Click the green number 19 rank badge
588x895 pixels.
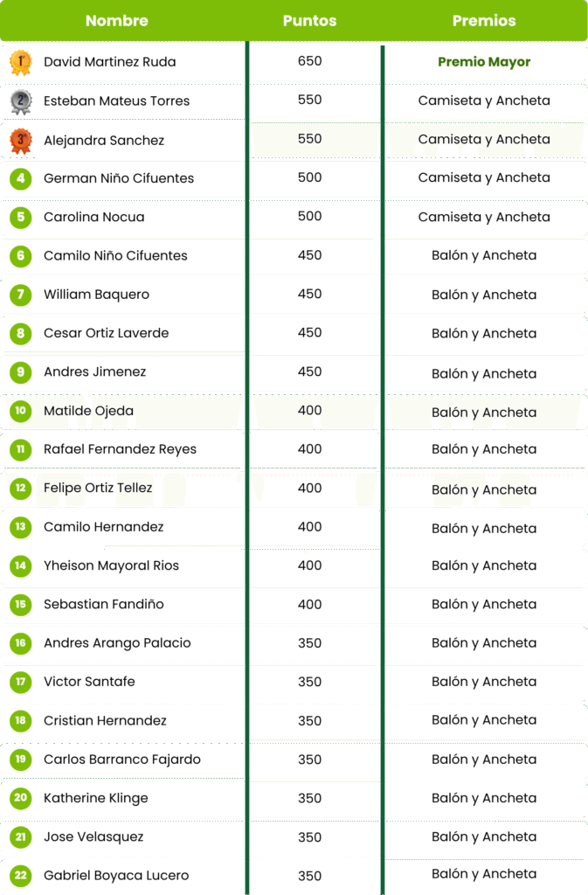pyautogui.click(x=20, y=760)
